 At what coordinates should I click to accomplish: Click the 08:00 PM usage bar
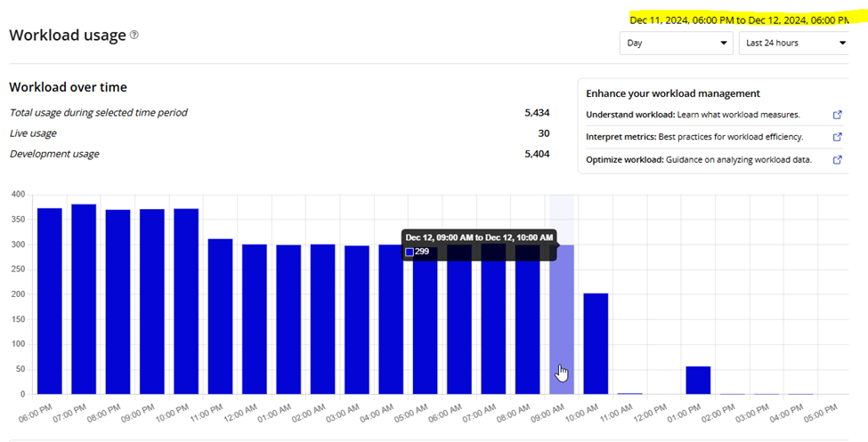tap(118, 302)
